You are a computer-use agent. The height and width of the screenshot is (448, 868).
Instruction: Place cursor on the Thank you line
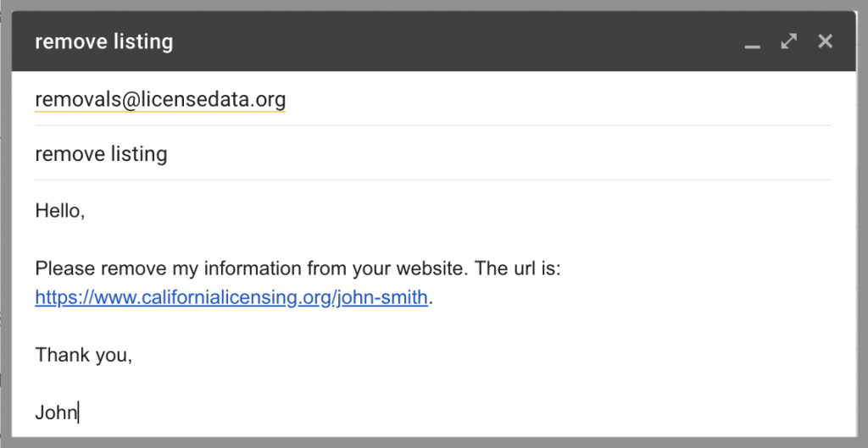[84, 356]
